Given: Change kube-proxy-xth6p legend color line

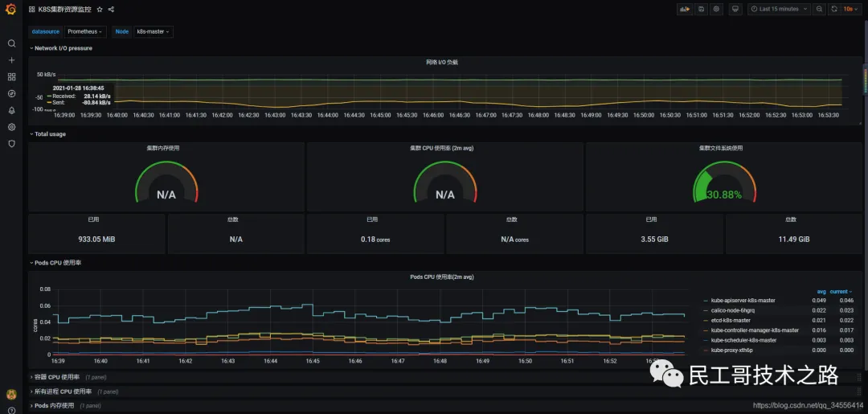Looking at the screenshot, I should coord(706,350).
